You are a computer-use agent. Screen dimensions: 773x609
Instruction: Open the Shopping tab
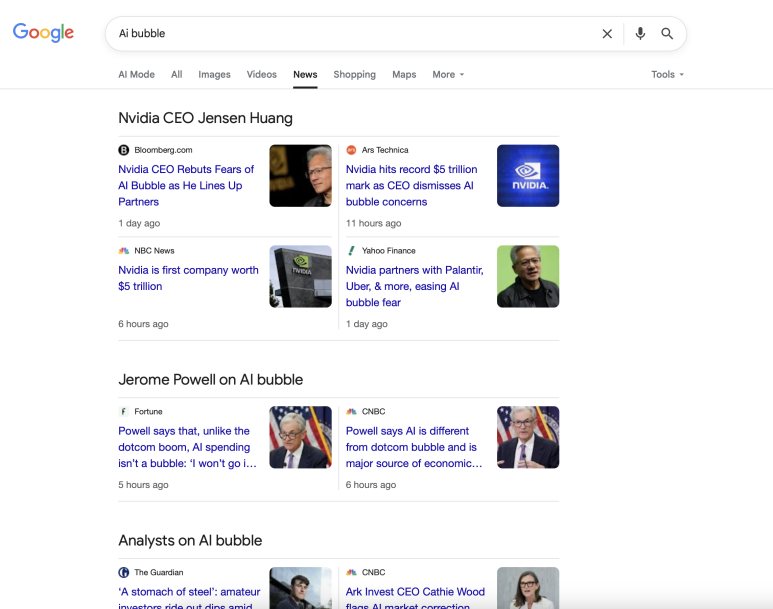coord(354,74)
